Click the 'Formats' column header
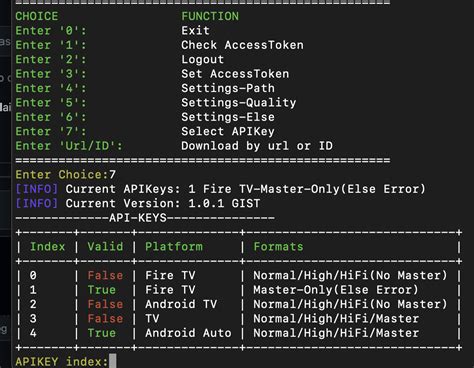This screenshot has height=368, width=474. coord(278,247)
